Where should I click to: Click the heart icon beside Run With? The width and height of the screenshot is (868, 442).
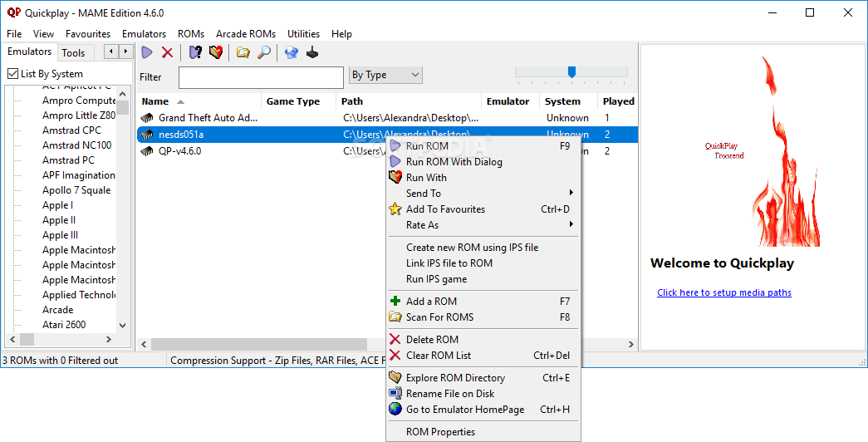[395, 178]
